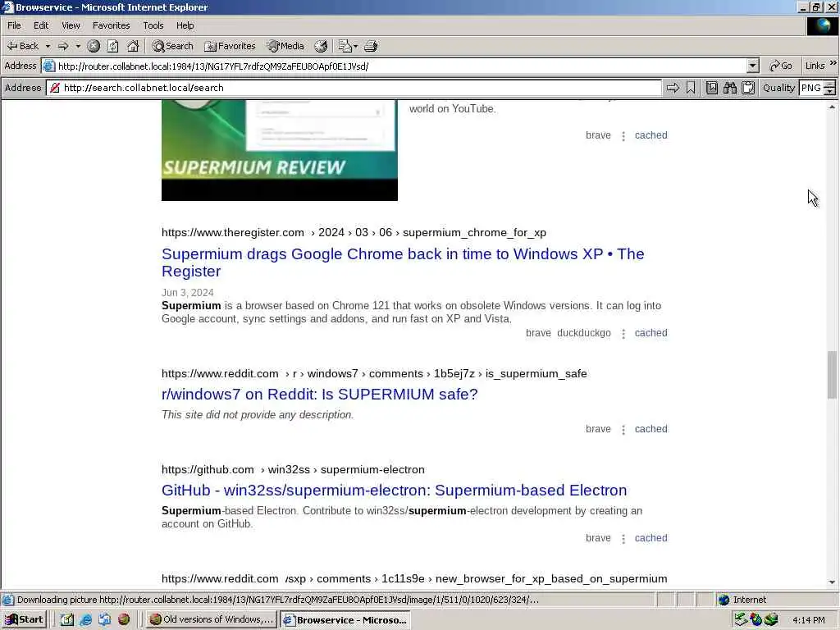Click the Browservice bookmark icon
This screenshot has height=630, width=840.
coord(691,88)
